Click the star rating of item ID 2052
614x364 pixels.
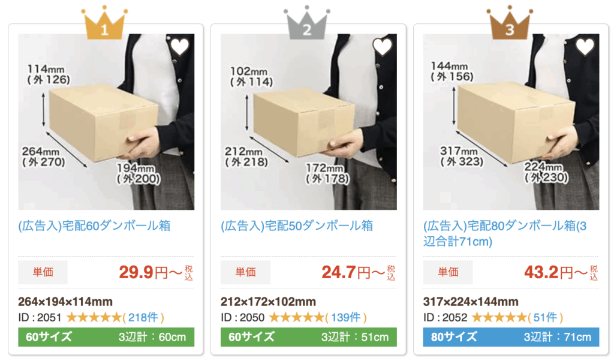(x=499, y=317)
